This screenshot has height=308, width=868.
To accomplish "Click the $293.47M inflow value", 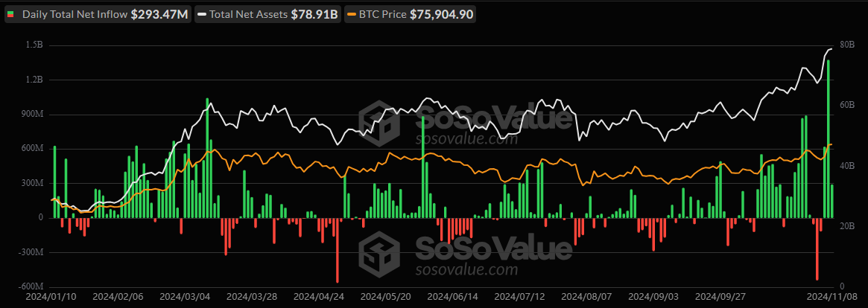I will (x=159, y=14).
